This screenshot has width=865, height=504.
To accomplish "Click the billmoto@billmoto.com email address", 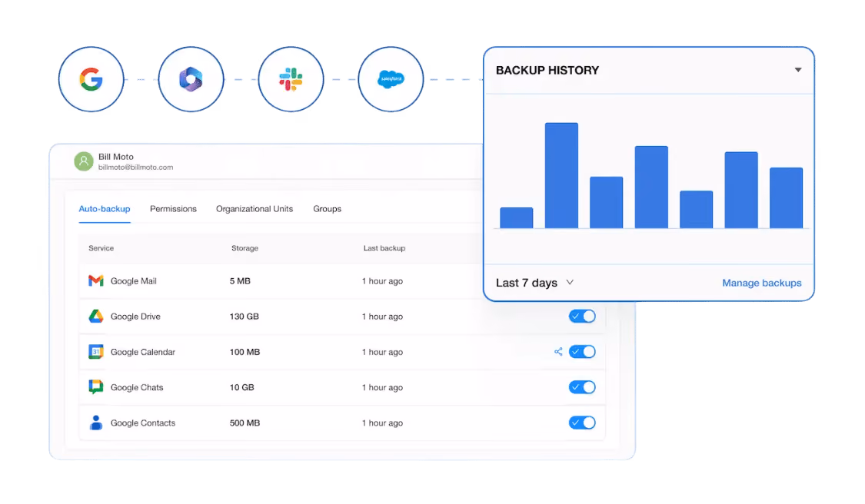I will pyautogui.click(x=135, y=167).
